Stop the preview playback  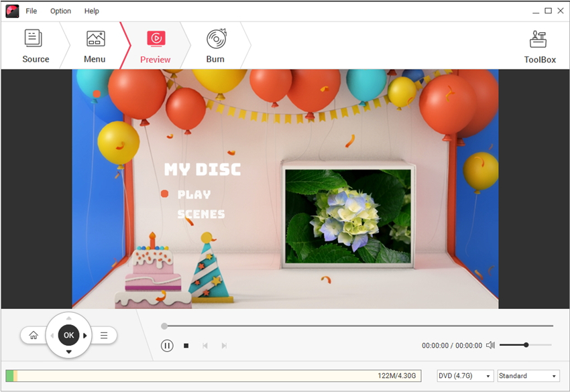pos(186,346)
